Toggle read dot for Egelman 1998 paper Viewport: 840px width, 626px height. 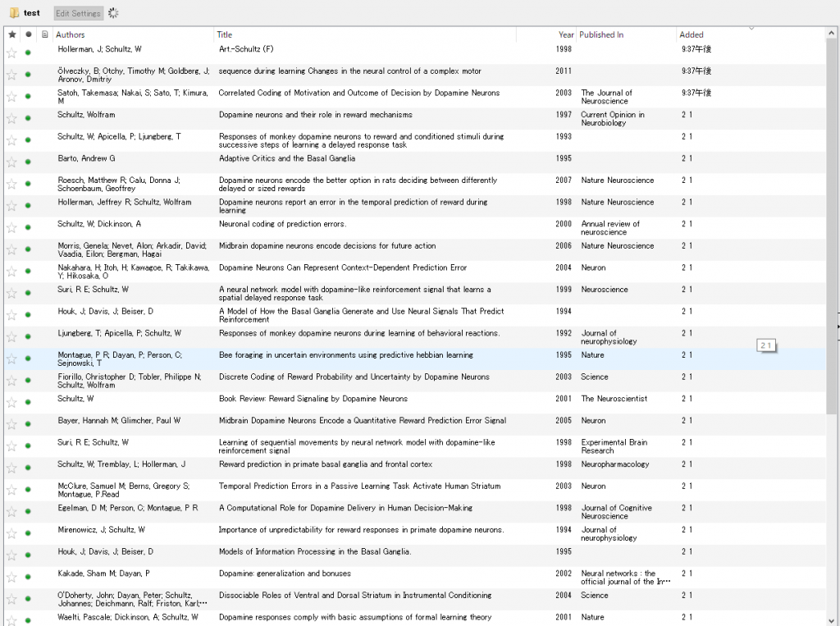click(x=28, y=511)
